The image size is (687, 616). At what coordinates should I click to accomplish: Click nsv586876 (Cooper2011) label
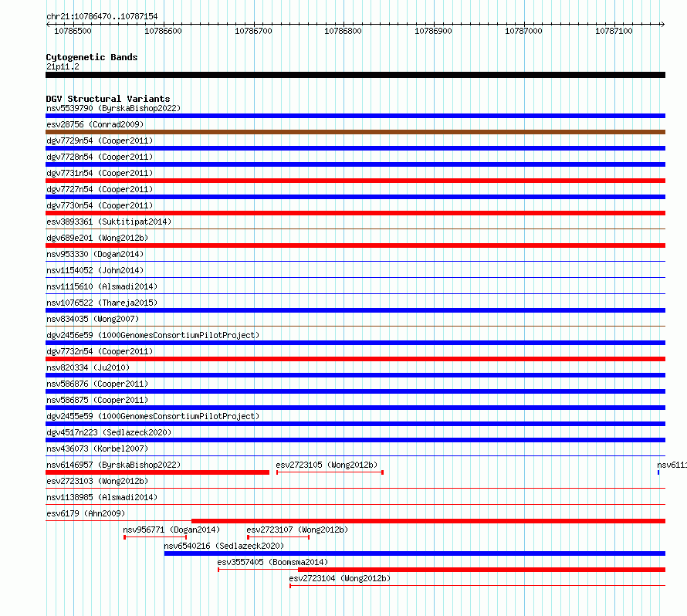coord(97,384)
